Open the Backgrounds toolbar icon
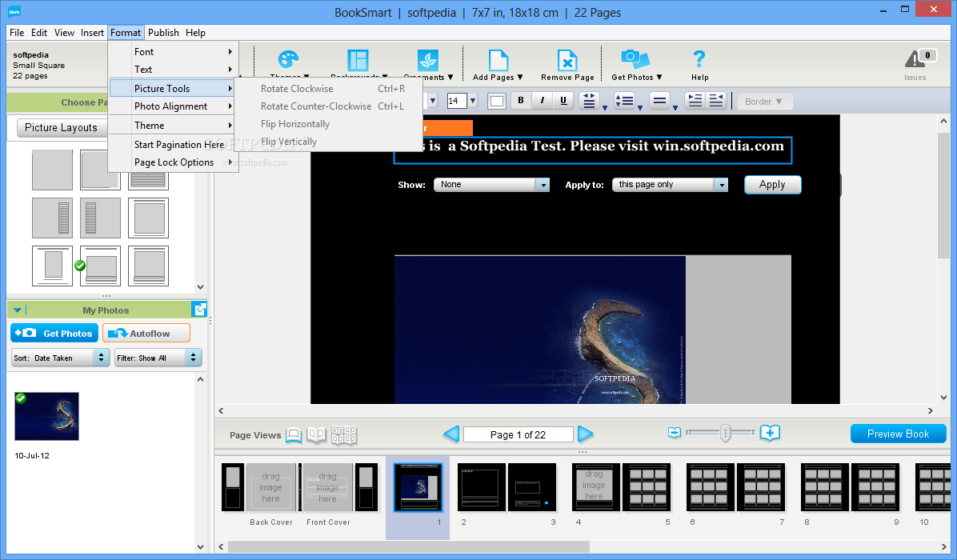 [358, 60]
